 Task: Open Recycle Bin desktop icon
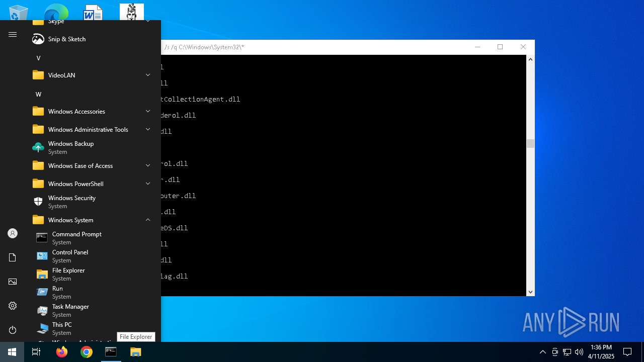click(x=19, y=13)
